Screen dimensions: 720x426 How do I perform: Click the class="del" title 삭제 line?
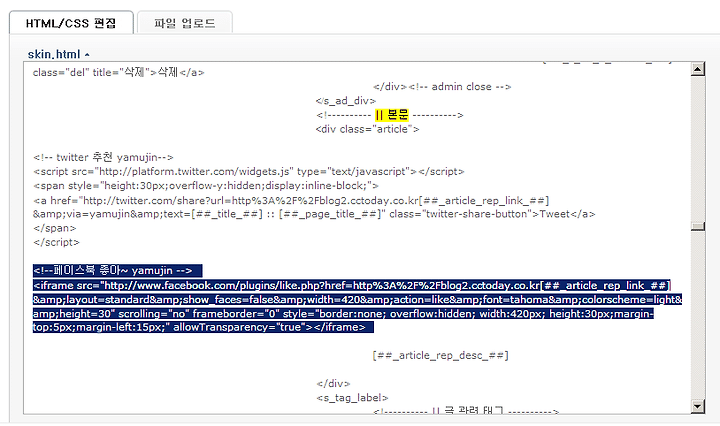(x=118, y=73)
